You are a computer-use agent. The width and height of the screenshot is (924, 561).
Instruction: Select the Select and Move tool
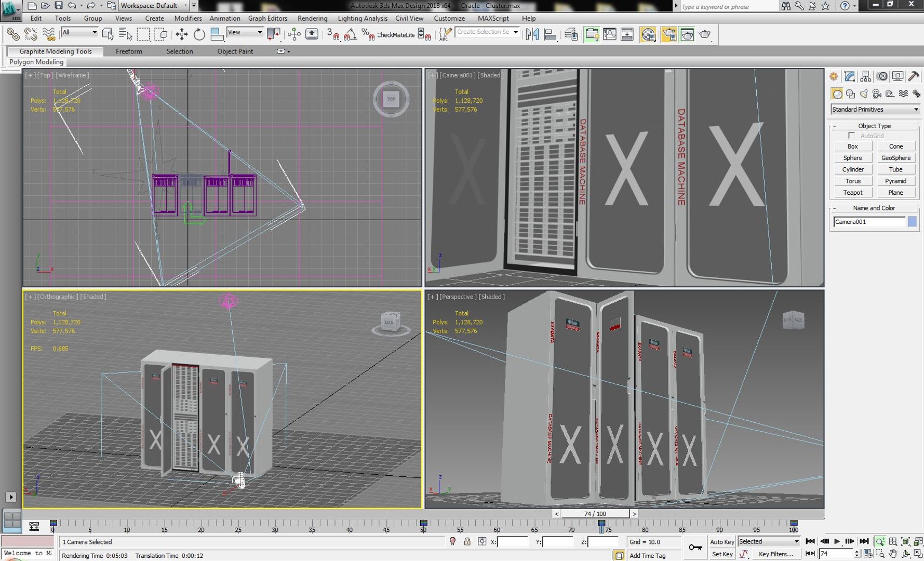(181, 35)
